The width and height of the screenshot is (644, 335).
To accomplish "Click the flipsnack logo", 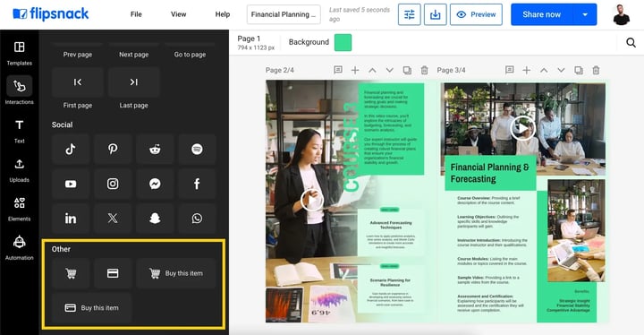I will tap(51, 14).
